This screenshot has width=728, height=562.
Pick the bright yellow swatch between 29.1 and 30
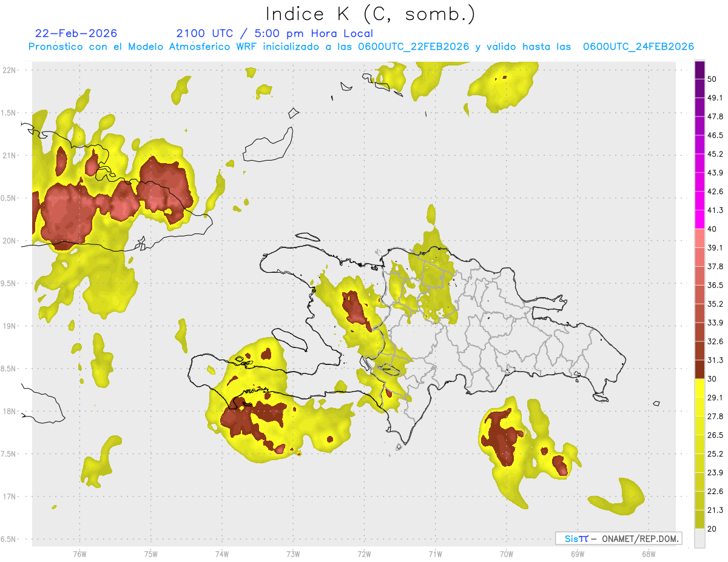pyautogui.click(x=699, y=388)
